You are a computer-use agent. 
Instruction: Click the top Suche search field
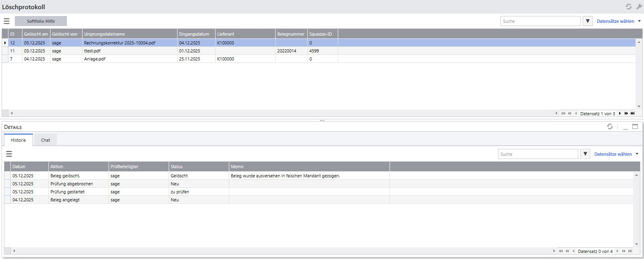click(x=540, y=21)
